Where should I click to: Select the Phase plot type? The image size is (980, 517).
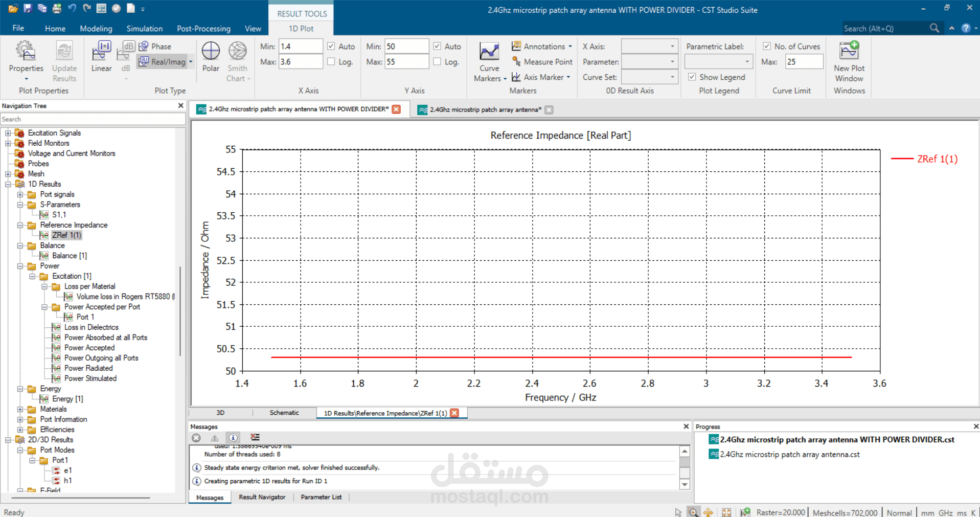click(155, 46)
